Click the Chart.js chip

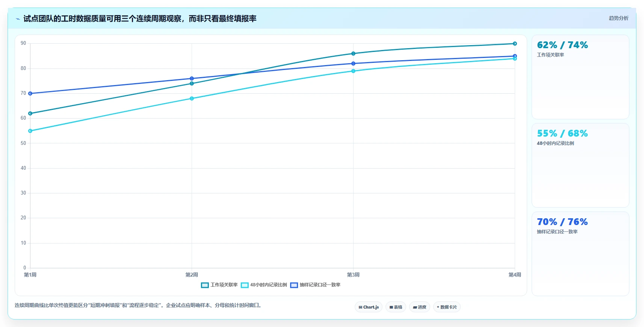(369, 307)
